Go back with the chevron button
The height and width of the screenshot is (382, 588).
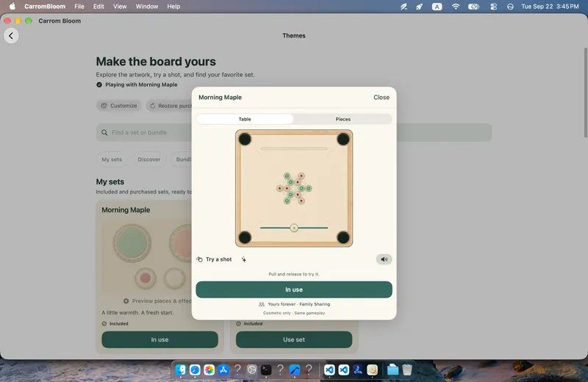pos(11,35)
